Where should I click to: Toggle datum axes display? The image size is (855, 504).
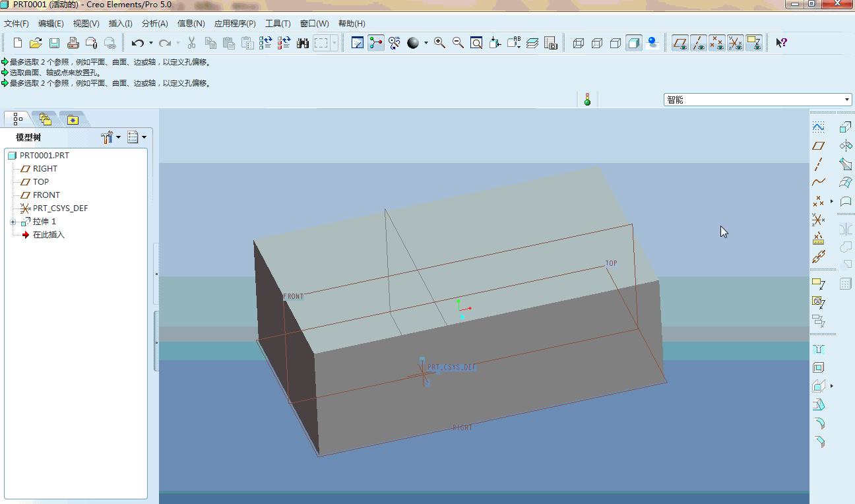(698, 43)
